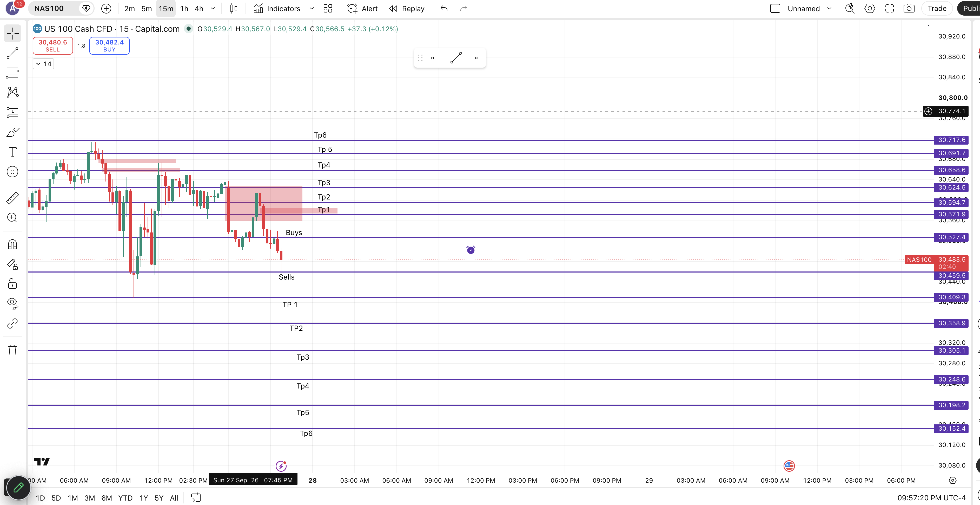The image size is (980, 505).
Task: Undo the last action
Action: pos(444,8)
